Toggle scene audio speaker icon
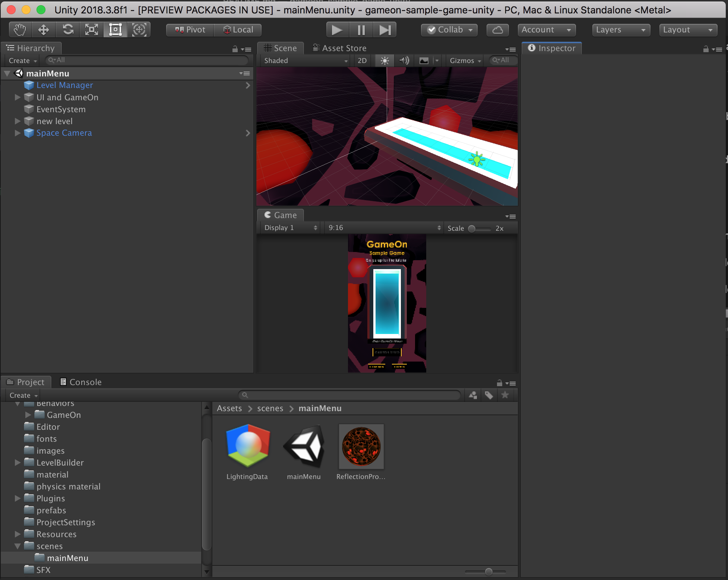 tap(404, 60)
